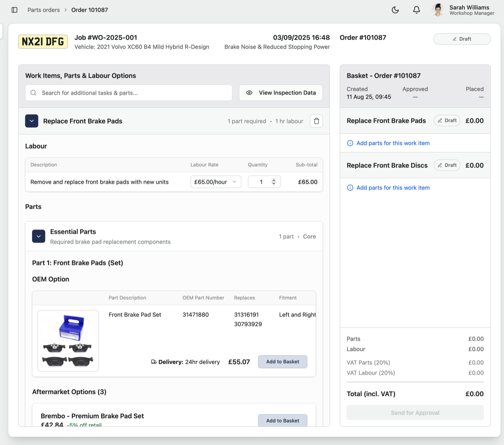Open the £65.00/hour labour rate dropdown

[215, 182]
